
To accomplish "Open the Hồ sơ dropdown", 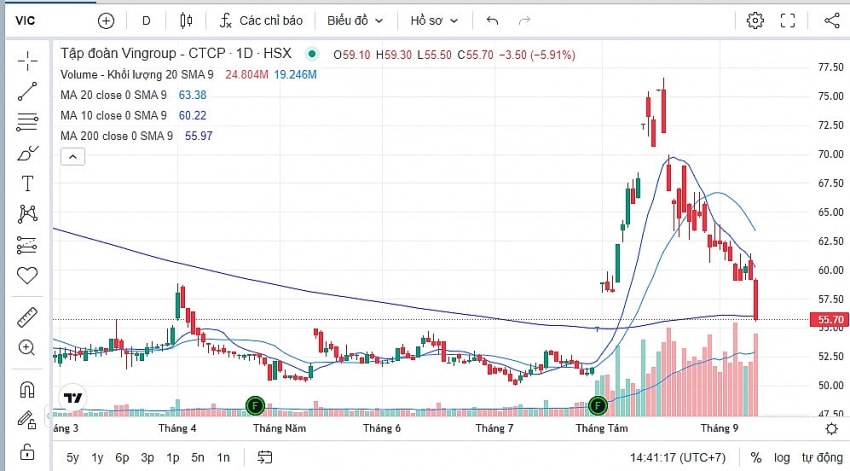I will point(434,21).
